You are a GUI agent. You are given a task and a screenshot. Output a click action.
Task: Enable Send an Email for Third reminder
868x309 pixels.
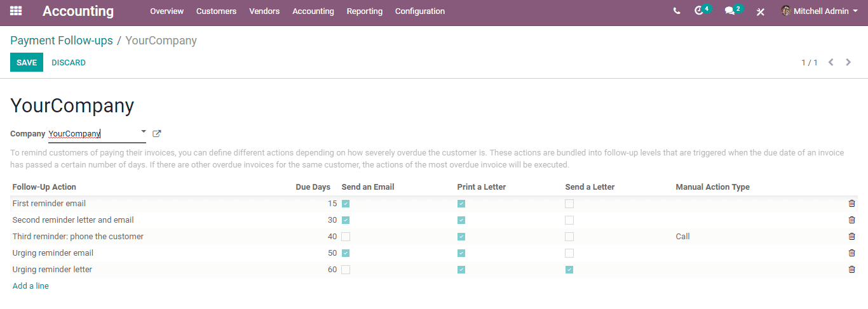(346, 237)
